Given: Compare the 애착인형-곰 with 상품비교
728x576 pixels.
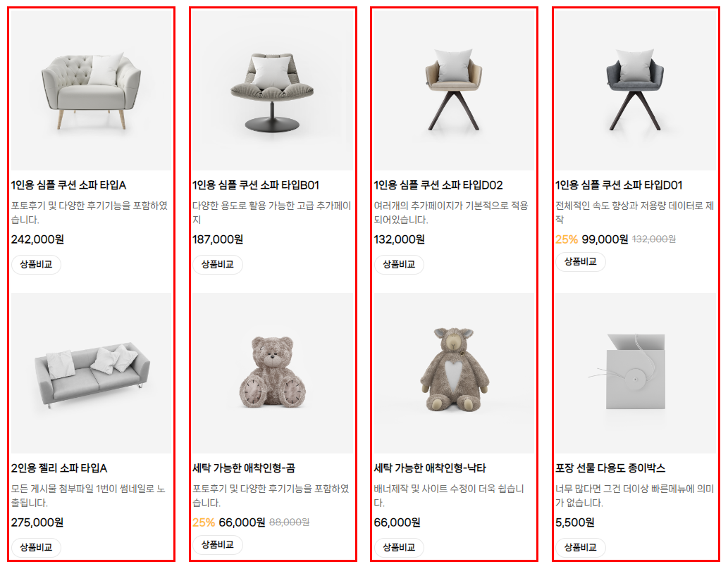Looking at the screenshot, I should pyautogui.click(x=218, y=544).
